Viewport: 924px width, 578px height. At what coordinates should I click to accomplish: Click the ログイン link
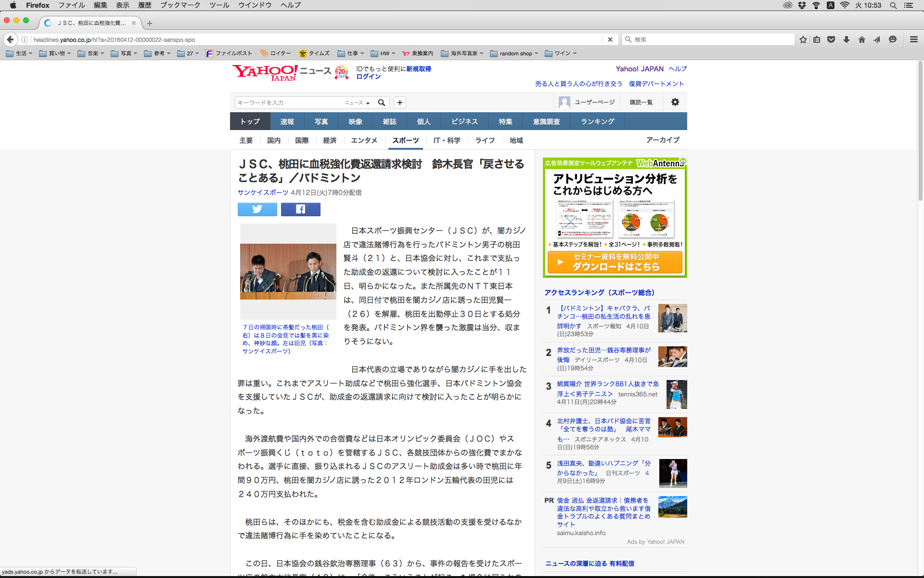368,77
